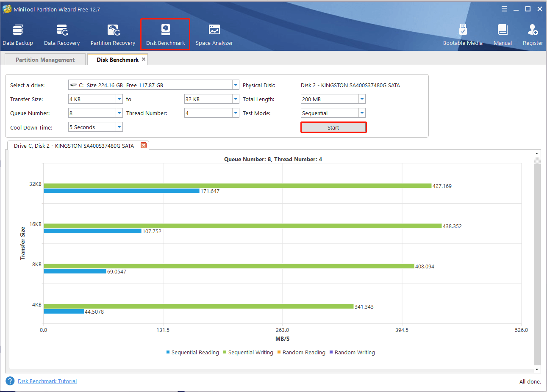The width and height of the screenshot is (547, 392).
Task: Click the 408.094 value at 8KB
Action: [425, 266]
